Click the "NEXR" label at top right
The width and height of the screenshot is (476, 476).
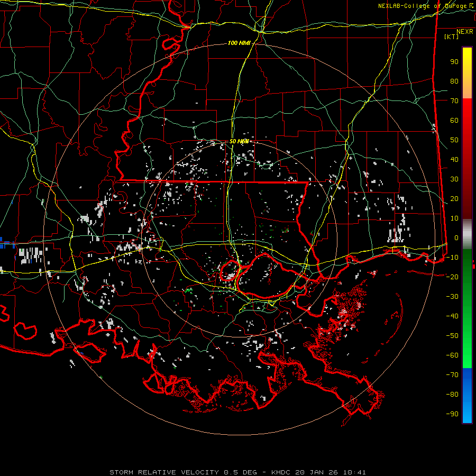[465, 32]
